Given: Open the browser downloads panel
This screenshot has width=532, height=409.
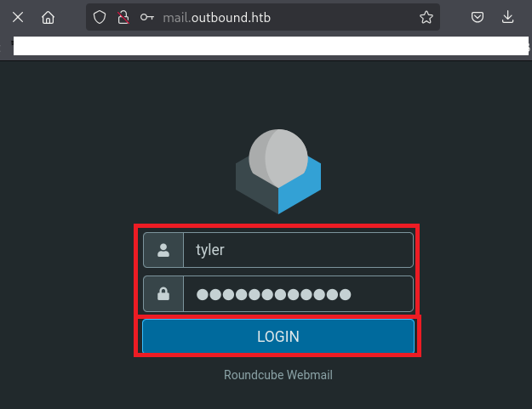Looking at the screenshot, I should click(x=508, y=17).
